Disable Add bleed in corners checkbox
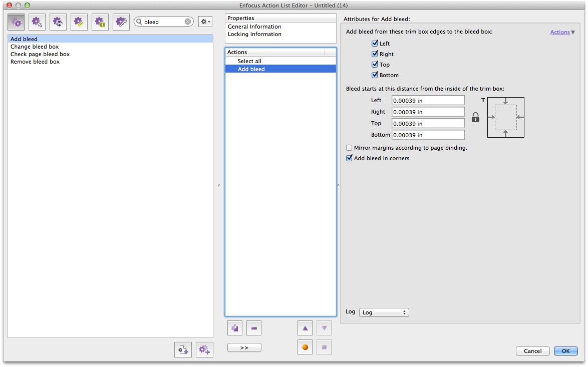This screenshot has height=367, width=588. [349, 158]
